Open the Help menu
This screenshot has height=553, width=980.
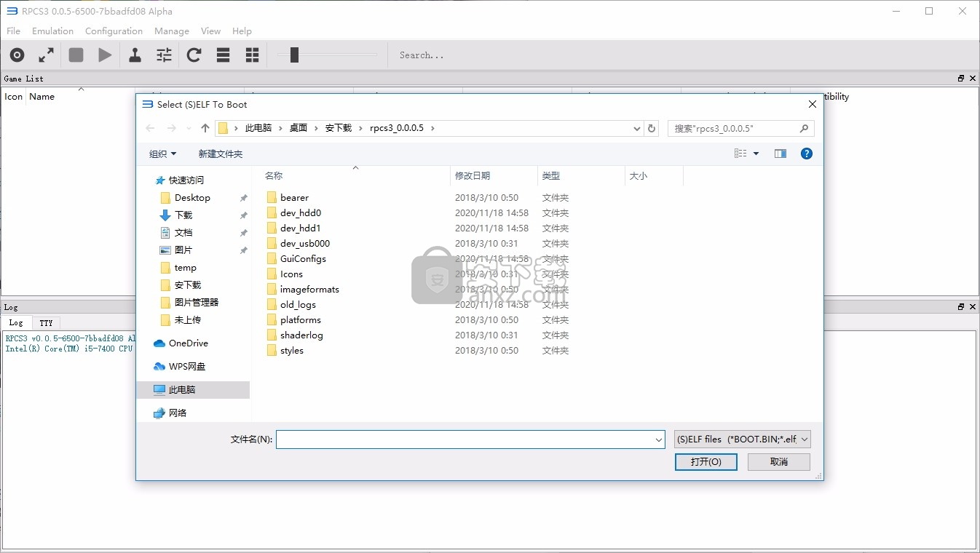[x=242, y=31]
